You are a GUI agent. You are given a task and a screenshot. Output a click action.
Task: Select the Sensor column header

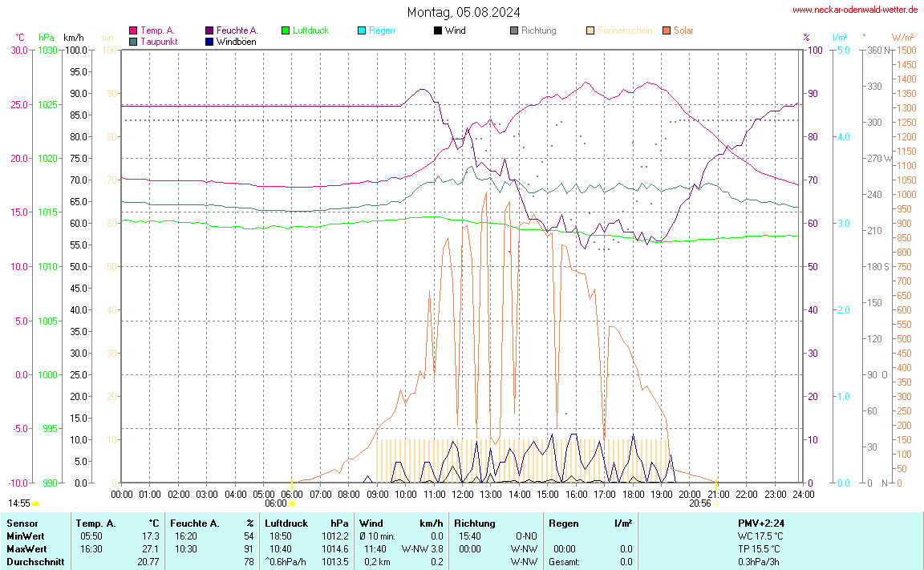pos(22,523)
